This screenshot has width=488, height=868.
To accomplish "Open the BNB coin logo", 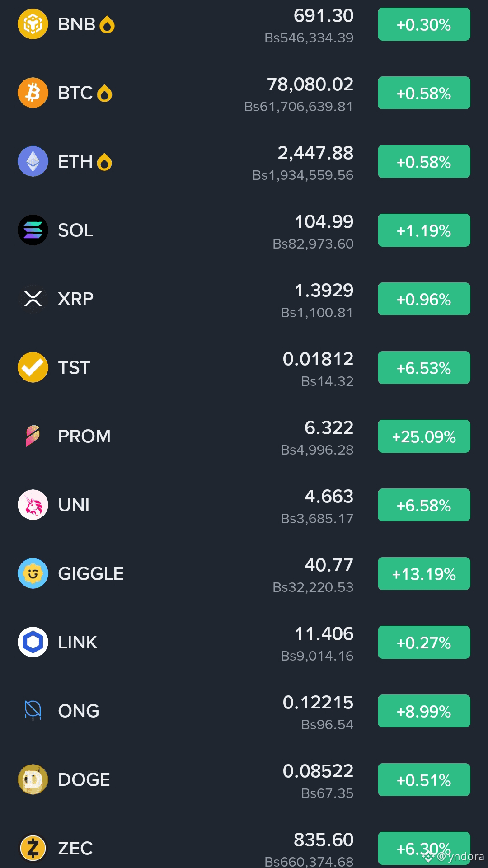I will [33, 24].
